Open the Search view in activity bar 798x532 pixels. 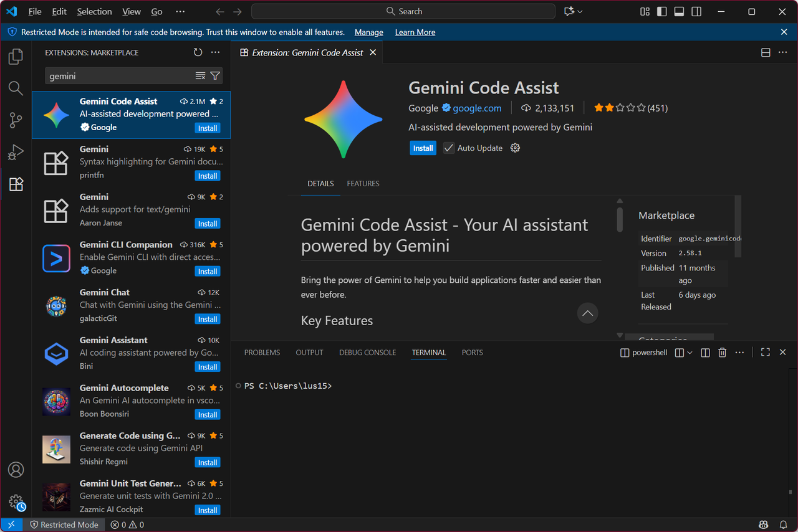click(x=16, y=88)
